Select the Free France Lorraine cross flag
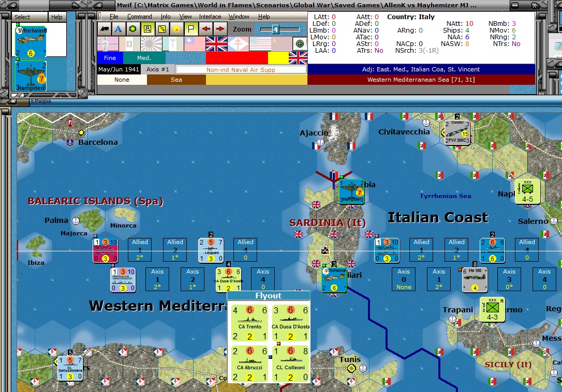562x392 pixels. click(238, 44)
